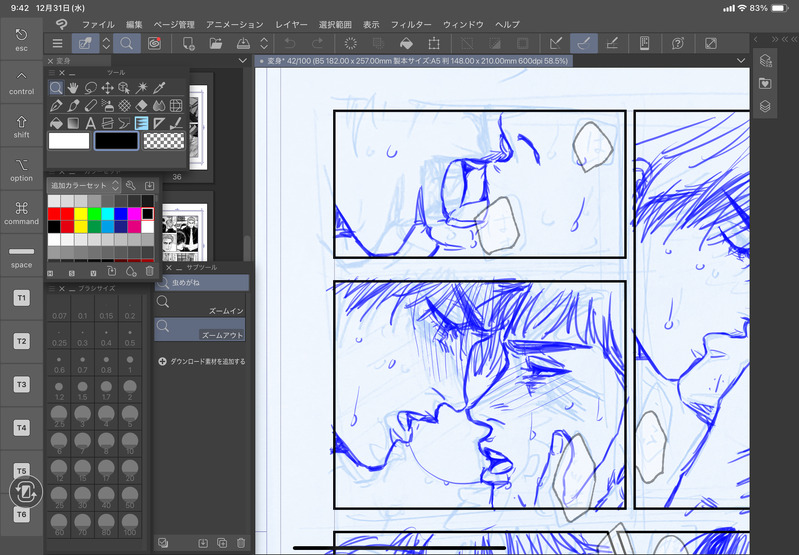799x555 pixels.
Task: Select the Lasso selection tool
Action: click(90, 88)
